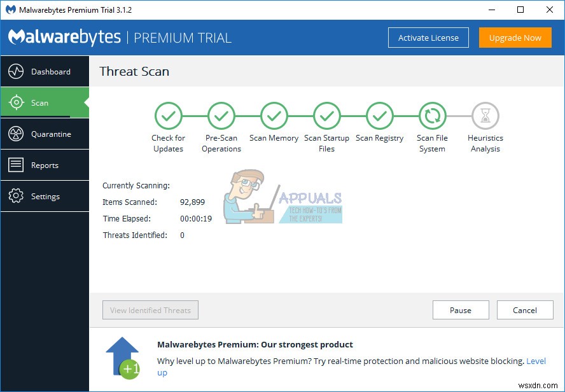The height and width of the screenshot is (392, 565).
Task: Click the blue upgrade arrow +1 icon
Action: 123,358
